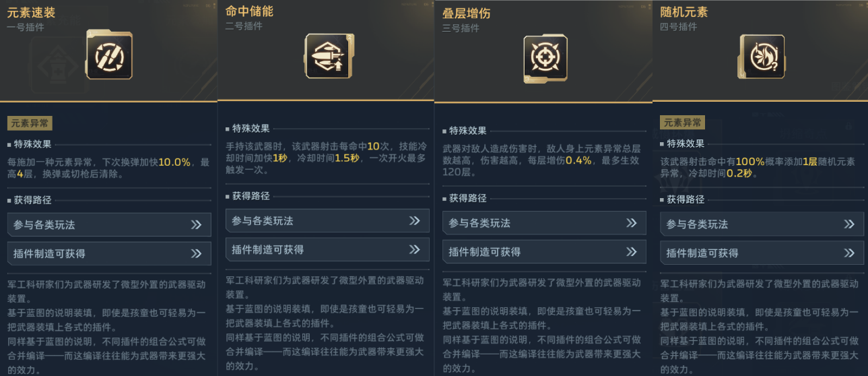Image resolution: width=868 pixels, height=376 pixels.
Task: Open 参与各类玩法 in 随机元素 panel
Action: [x=762, y=224]
